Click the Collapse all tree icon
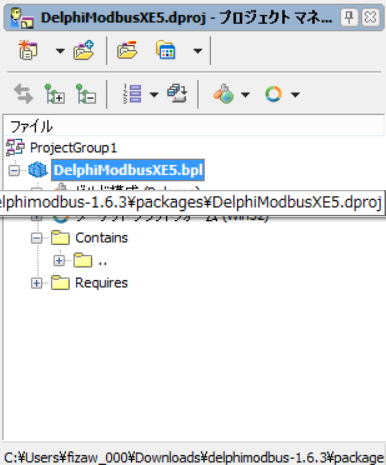Viewport: 386px width, 465px height. click(x=86, y=94)
